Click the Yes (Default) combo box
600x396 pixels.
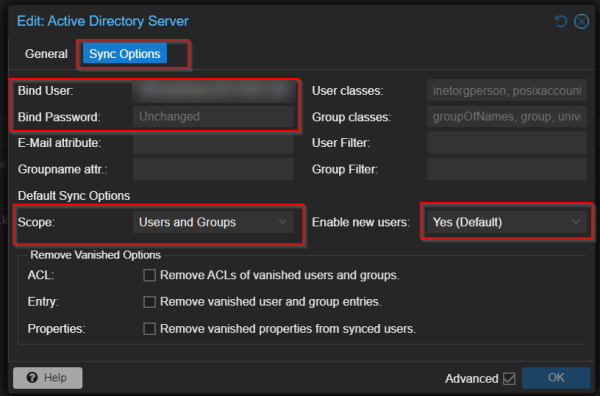click(x=507, y=222)
